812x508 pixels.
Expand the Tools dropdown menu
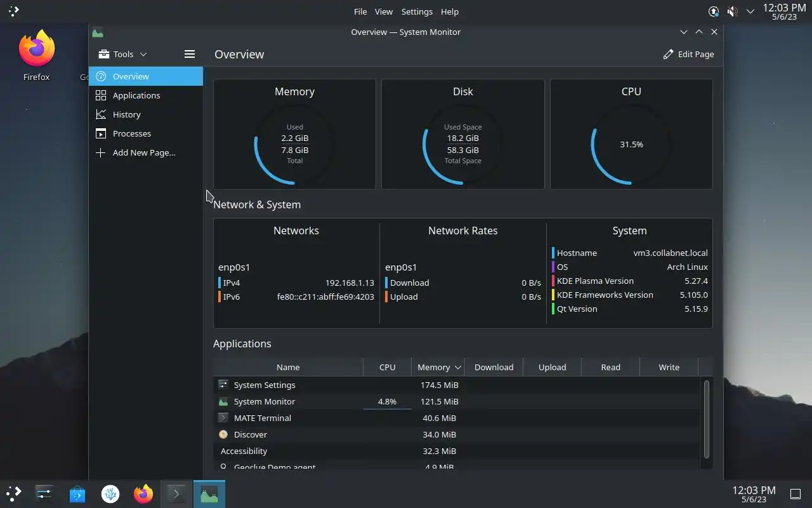coord(122,54)
